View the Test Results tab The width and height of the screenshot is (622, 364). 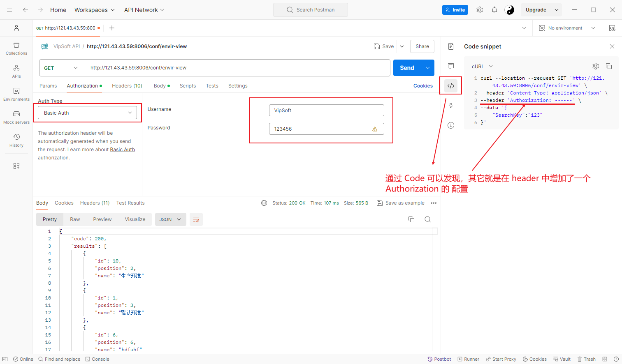[130, 203]
